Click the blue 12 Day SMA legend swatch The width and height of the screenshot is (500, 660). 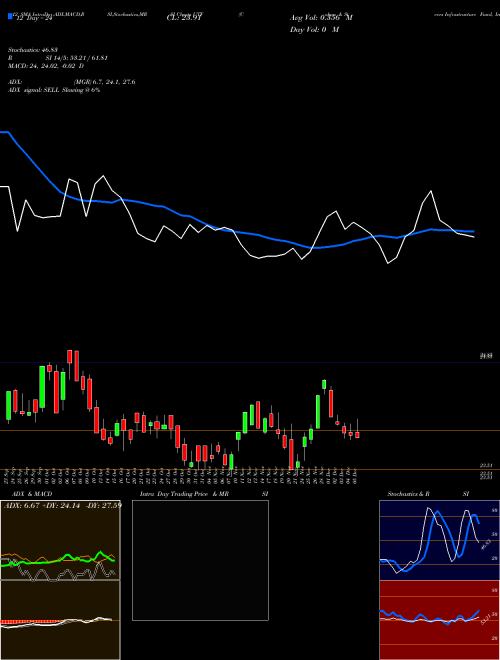(x=11, y=16)
